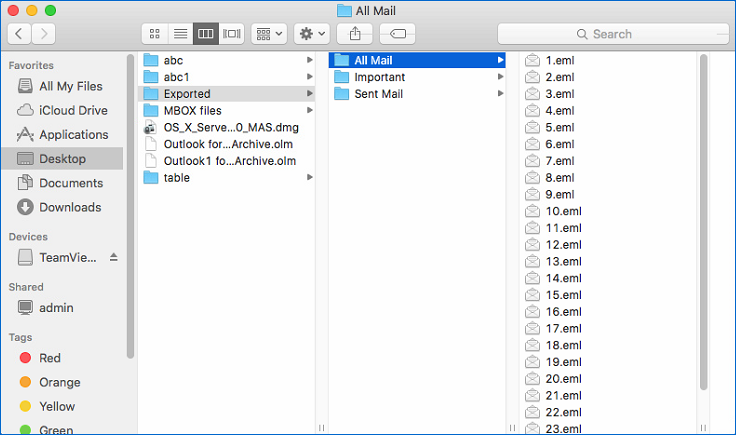Screen dimensions: 736x435
Task: Switch to list view mode
Action: [180, 34]
